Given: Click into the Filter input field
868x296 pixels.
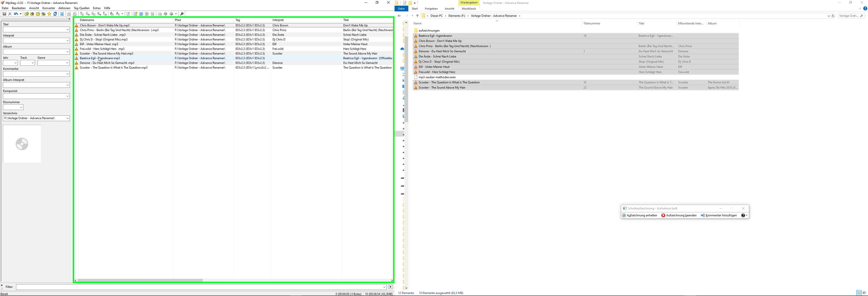Looking at the screenshot, I should (x=199, y=287).
